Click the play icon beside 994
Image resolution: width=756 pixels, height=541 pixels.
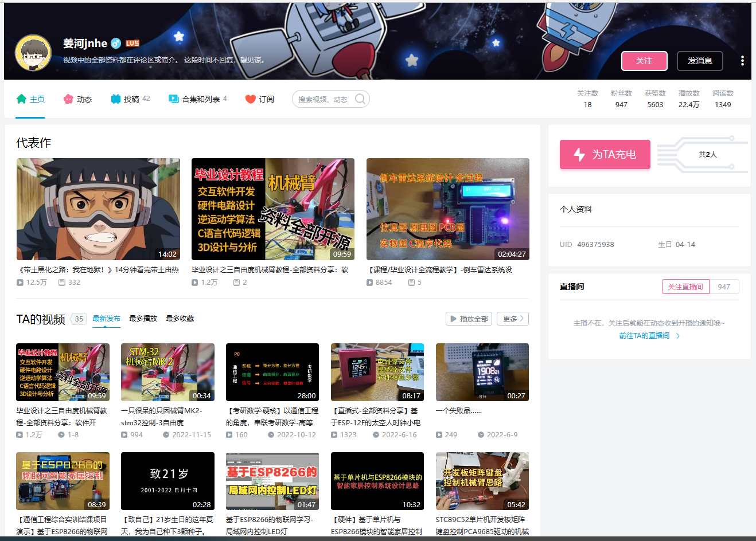click(124, 435)
